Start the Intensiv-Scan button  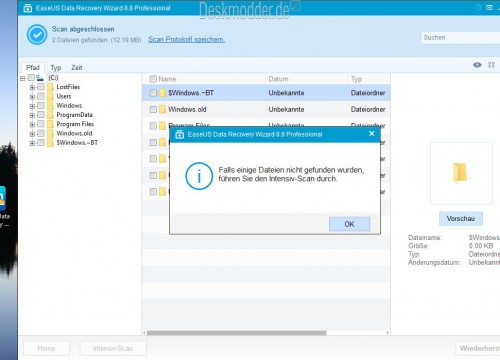pos(113,348)
